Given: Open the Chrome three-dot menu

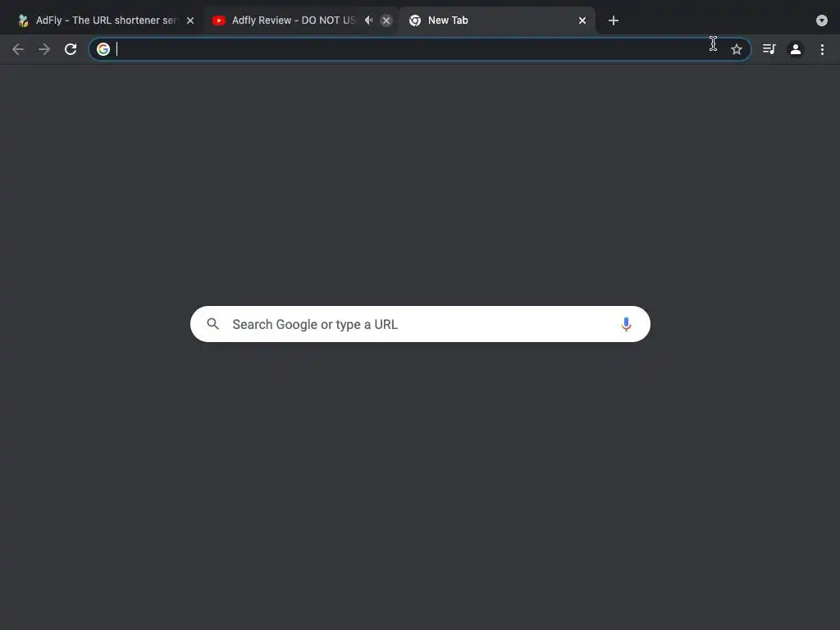Looking at the screenshot, I should [x=822, y=49].
